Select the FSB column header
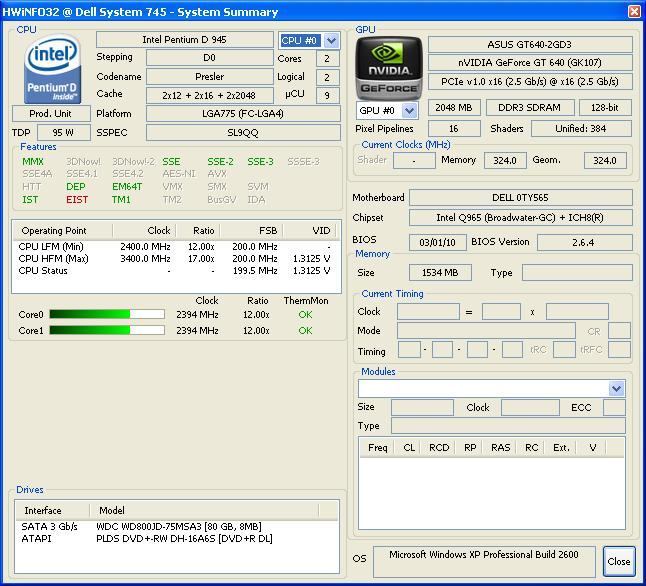This screenshot has height=586, width=646. point(251,230)
